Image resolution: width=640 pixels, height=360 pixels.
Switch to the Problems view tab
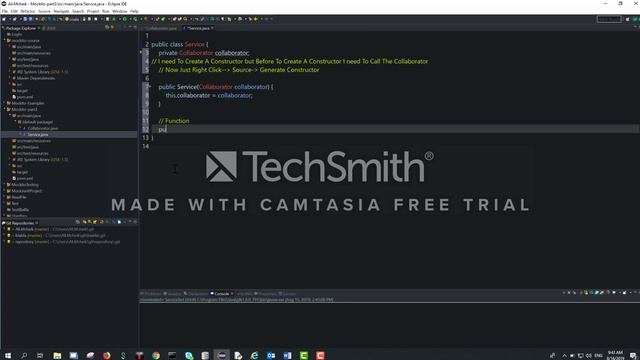(151, 294)
